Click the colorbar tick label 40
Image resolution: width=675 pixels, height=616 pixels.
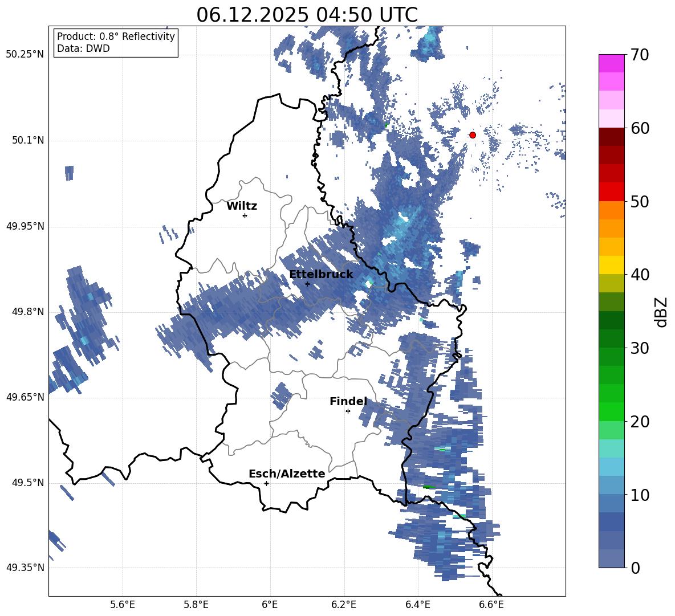(640, 275)
